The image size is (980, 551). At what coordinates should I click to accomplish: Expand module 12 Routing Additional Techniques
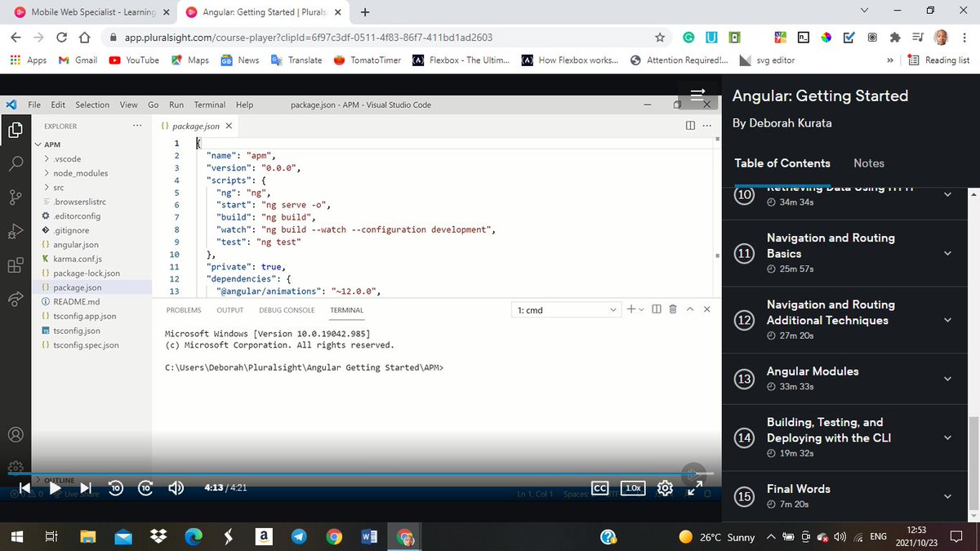[x=947, y=320]
